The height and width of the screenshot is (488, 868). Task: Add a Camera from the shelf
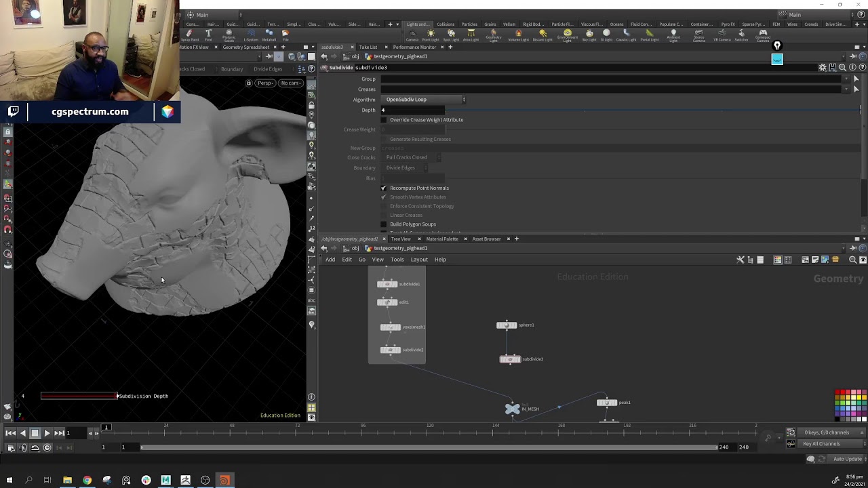click(x=412, y=35)
